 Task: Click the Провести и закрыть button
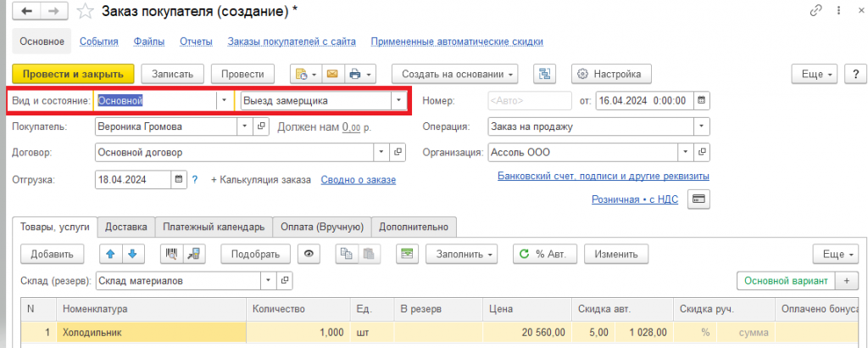tap(73, 74)
